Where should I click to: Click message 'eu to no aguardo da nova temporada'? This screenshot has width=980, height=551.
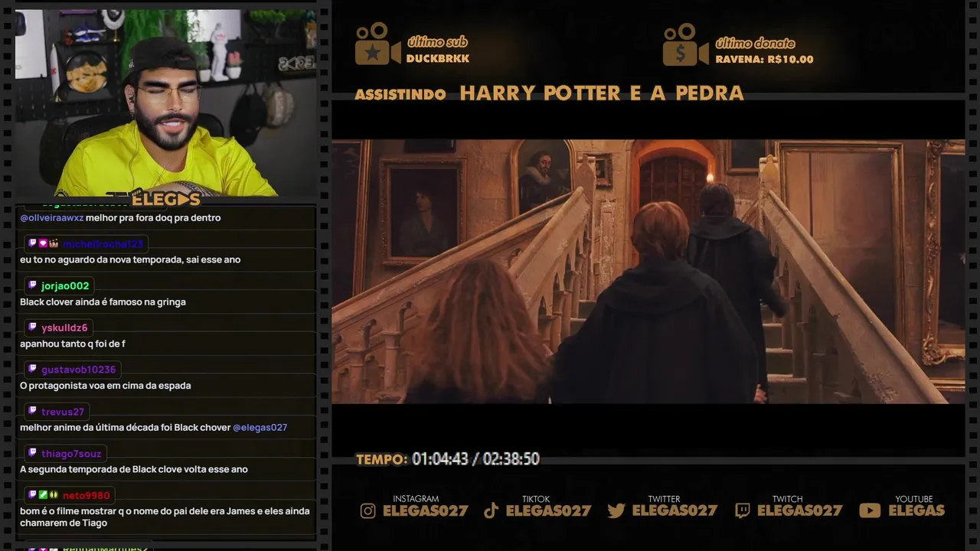130,260
